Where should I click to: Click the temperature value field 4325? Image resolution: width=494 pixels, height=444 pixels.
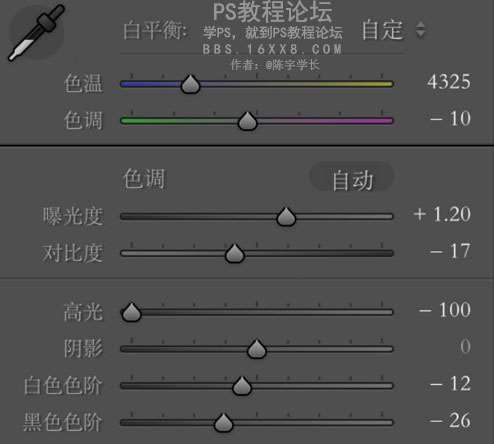coord(449,82)
